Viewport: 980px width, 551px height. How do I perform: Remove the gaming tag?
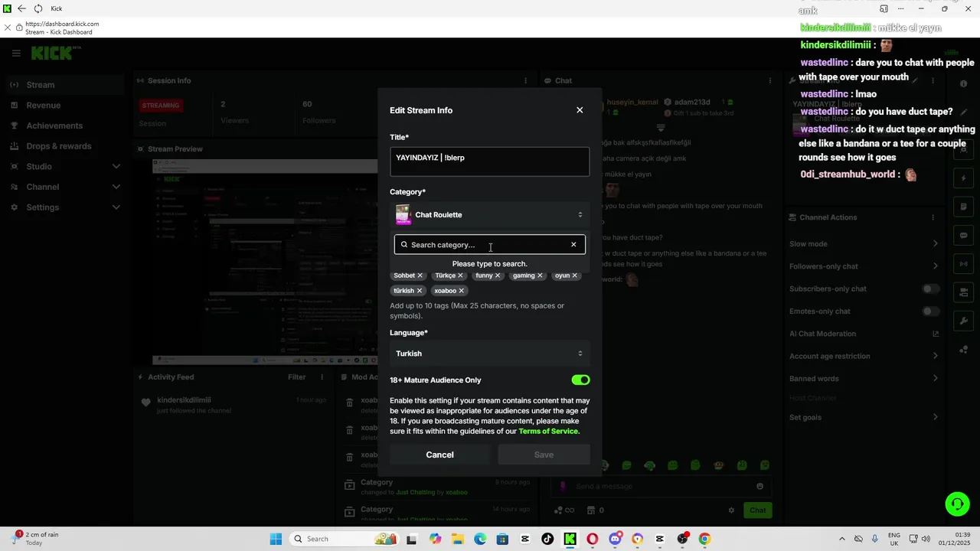click(540, 275)
